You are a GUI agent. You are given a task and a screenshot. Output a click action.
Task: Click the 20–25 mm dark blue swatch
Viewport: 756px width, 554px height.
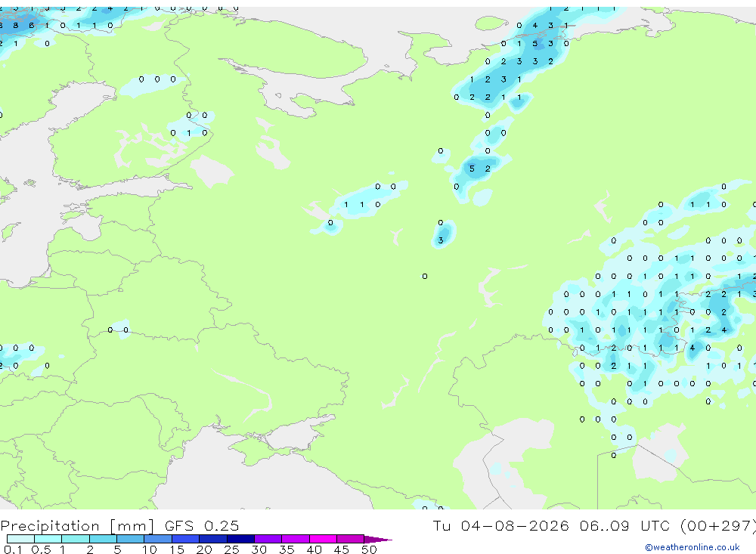[x=212, y=539]
